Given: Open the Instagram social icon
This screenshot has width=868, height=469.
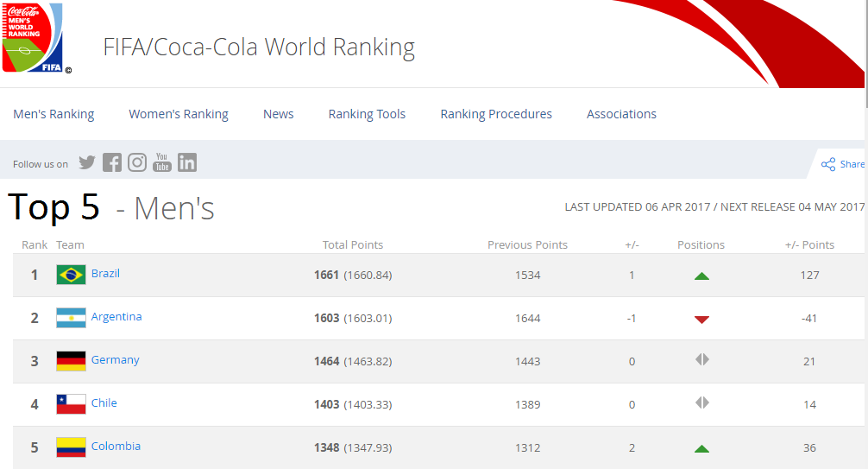Looking at the screenshot, I should [137, 162].
